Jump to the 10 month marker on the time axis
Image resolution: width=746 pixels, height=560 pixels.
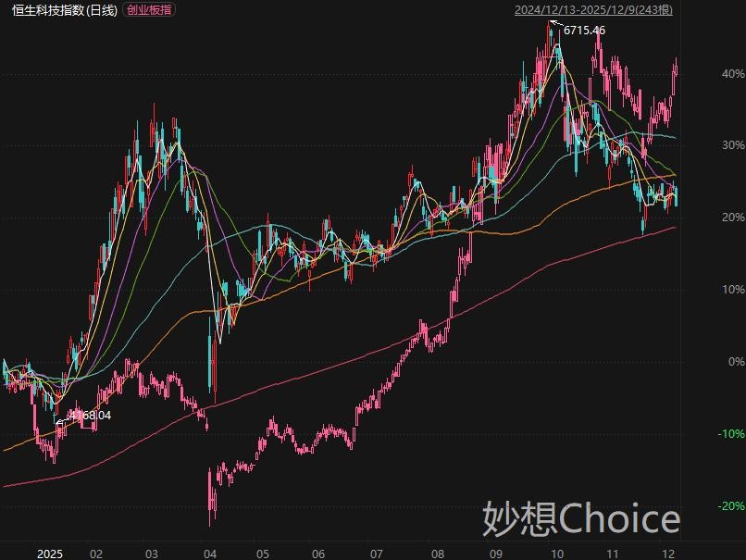556,553
